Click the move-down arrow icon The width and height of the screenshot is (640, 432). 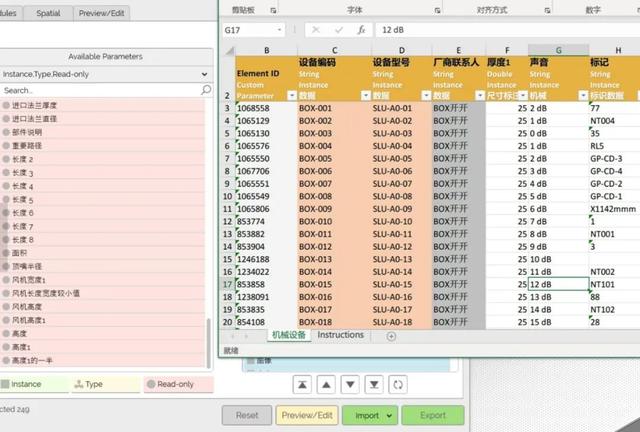click(x=351, y=384)
